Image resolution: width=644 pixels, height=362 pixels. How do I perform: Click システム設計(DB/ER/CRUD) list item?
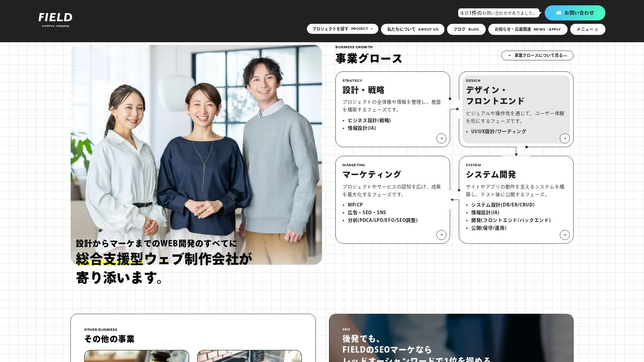tap(503, 205)
